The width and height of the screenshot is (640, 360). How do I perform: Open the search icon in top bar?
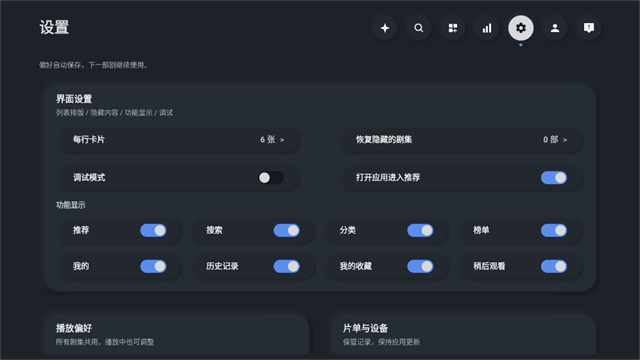point(419,28)
